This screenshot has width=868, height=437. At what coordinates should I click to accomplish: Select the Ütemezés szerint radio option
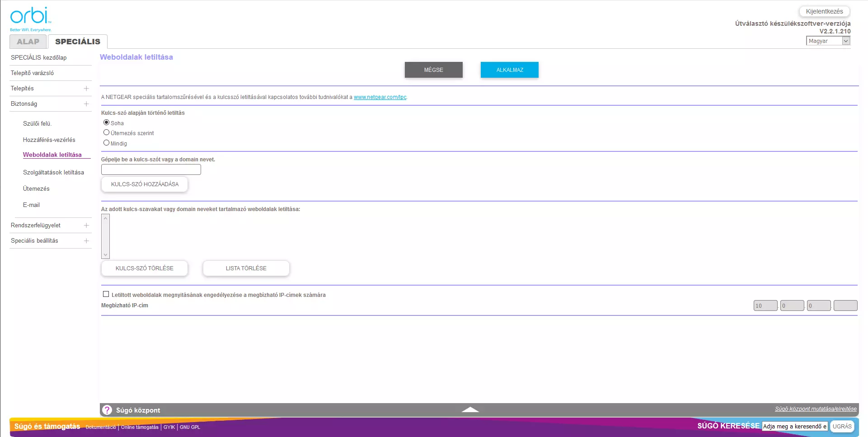coord(107,132)
